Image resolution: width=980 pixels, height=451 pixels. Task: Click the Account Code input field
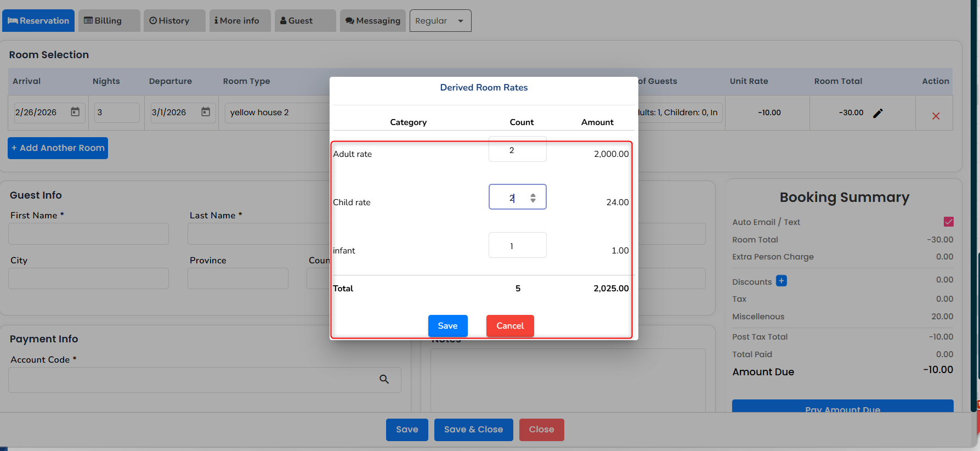point(205,380)
